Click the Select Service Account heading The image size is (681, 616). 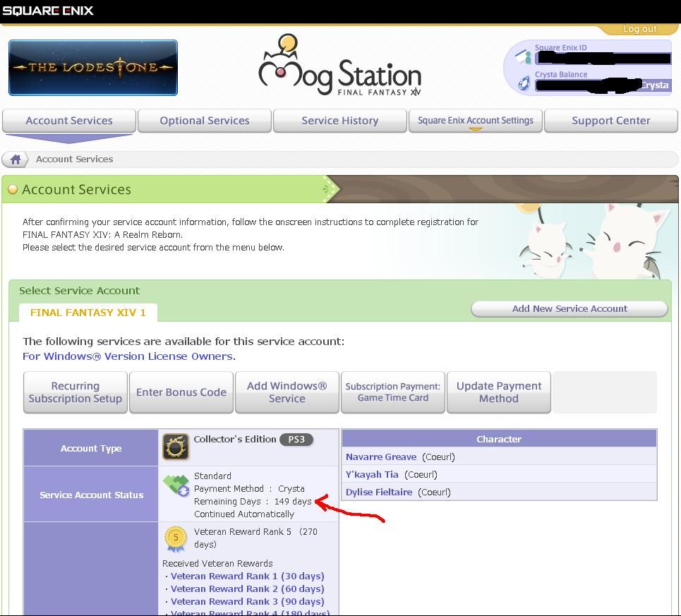point(80,291)
